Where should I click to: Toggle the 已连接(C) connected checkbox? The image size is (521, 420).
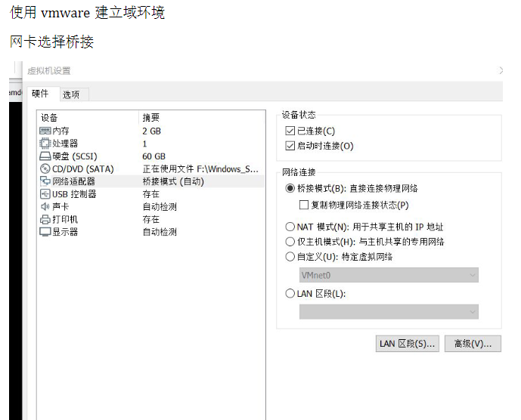[290, 131]
